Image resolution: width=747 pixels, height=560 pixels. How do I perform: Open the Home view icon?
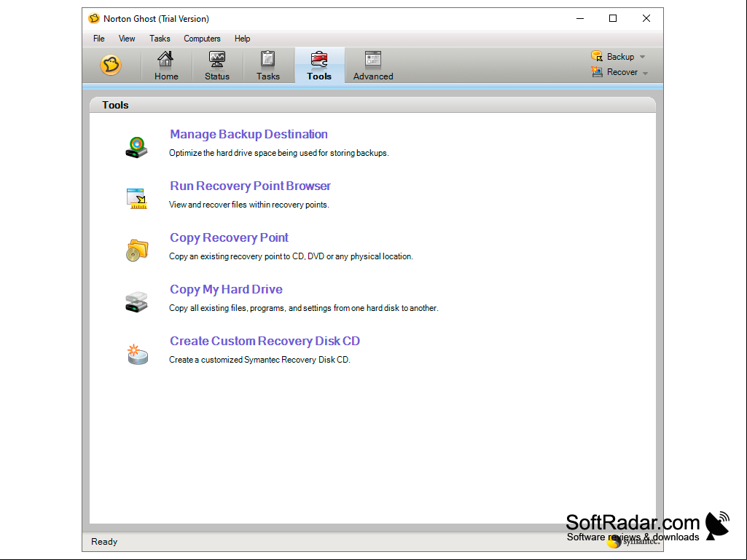pos(165,59)
